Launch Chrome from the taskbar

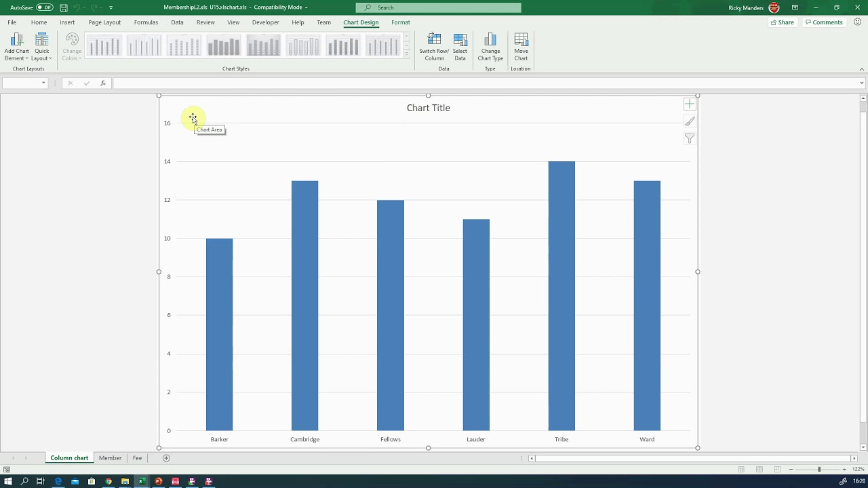108,481
